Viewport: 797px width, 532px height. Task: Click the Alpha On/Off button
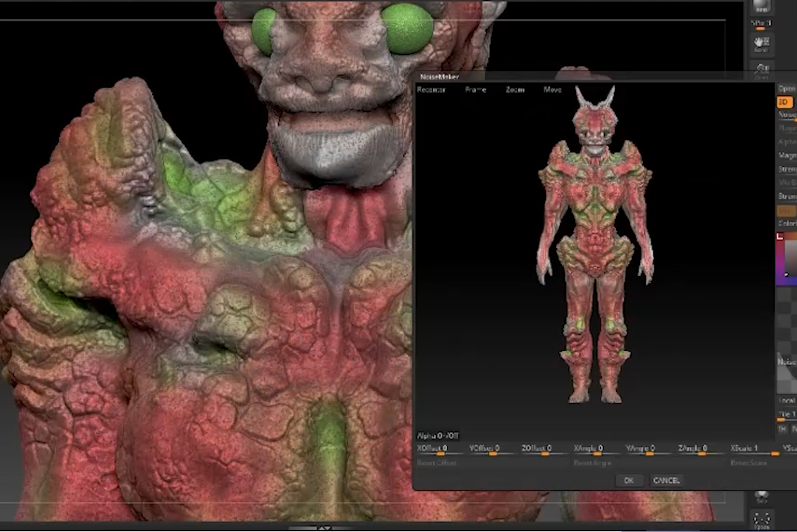(x=438, y=436)
